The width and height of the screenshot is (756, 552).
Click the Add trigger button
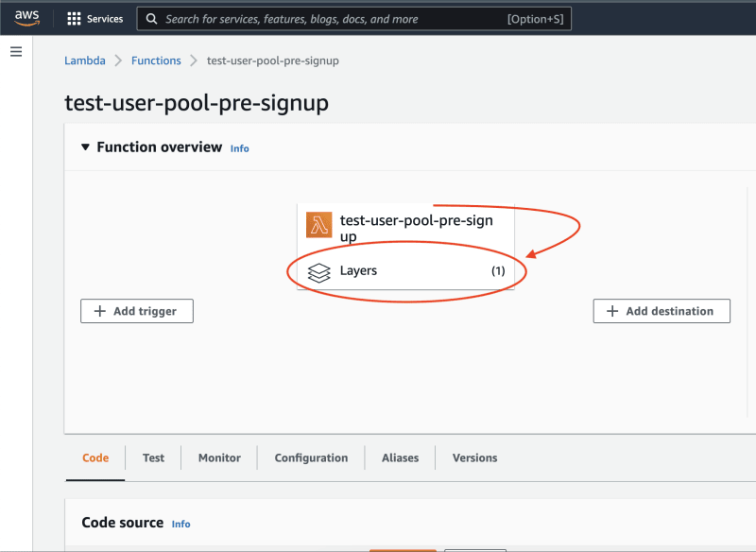point(137,311)
